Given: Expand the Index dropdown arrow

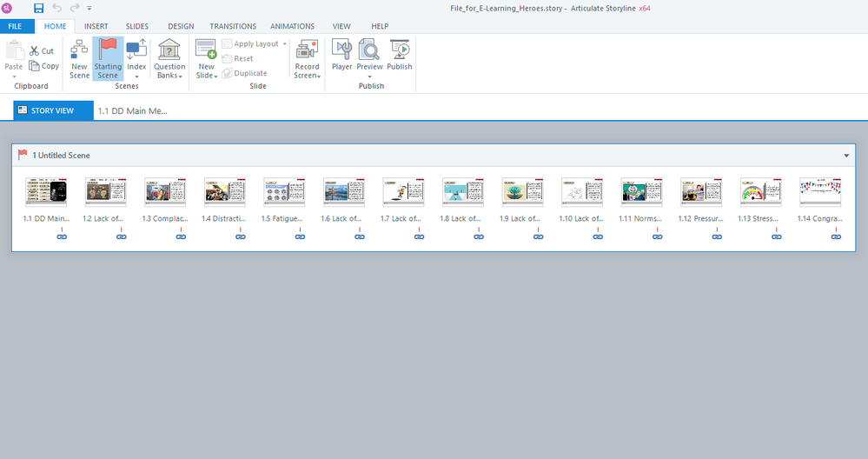Looking at the screenshot, I should 136,76.
